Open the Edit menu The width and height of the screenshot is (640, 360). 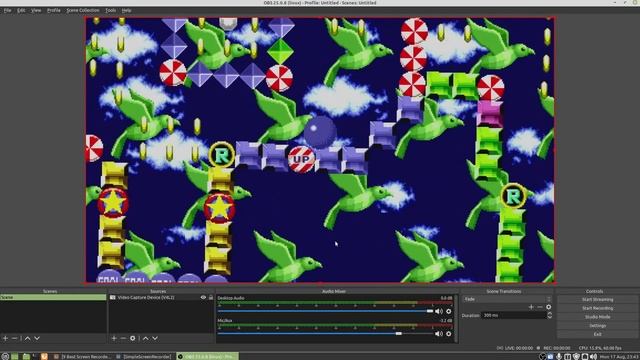[x=21, y=10]
